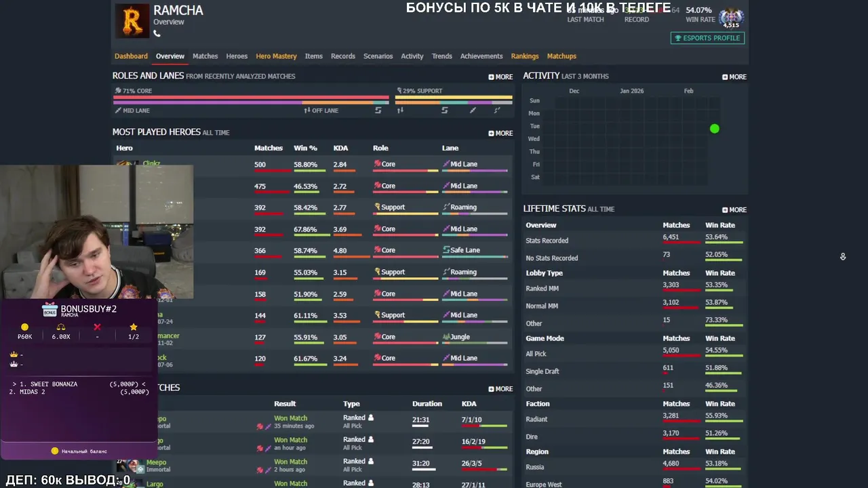
Task: Click the 54.07% win rate value
Action: coord(698,10)
